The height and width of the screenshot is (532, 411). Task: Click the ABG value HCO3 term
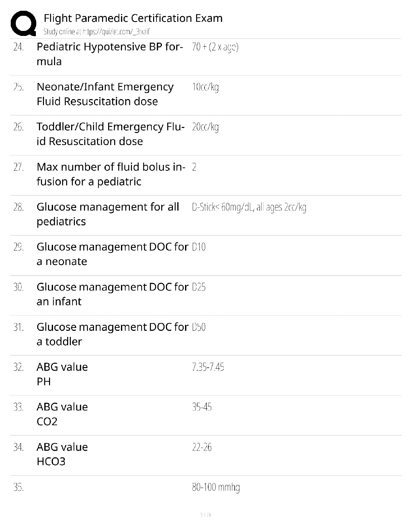(62, 454)
